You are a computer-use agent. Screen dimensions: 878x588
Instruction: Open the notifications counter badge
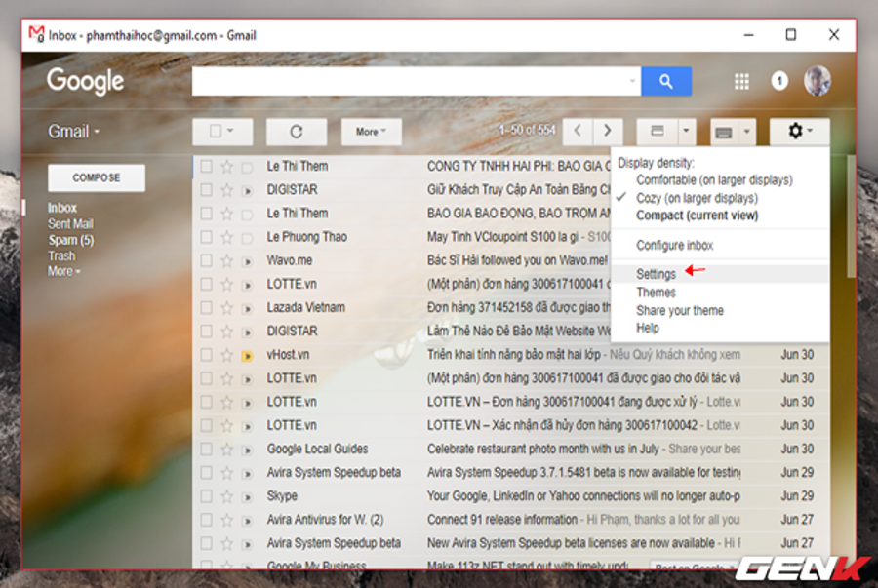point(779,82)
